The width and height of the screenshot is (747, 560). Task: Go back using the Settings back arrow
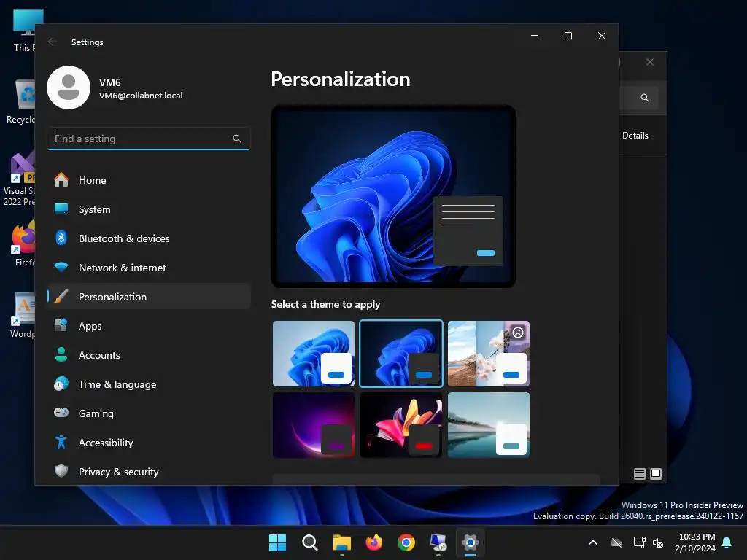point(53,42)
